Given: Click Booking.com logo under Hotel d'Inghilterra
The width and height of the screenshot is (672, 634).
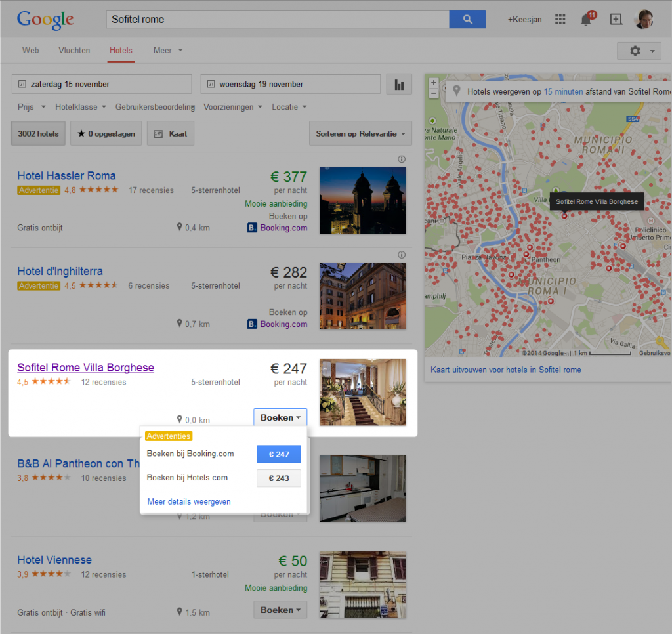Looking at the screenshot, I should coord(252,324).
